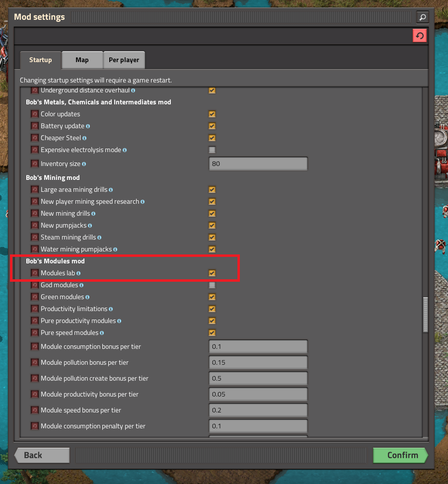
Task: Click the red setting icon beside Steam mining drills
Action: pos(34,237)
